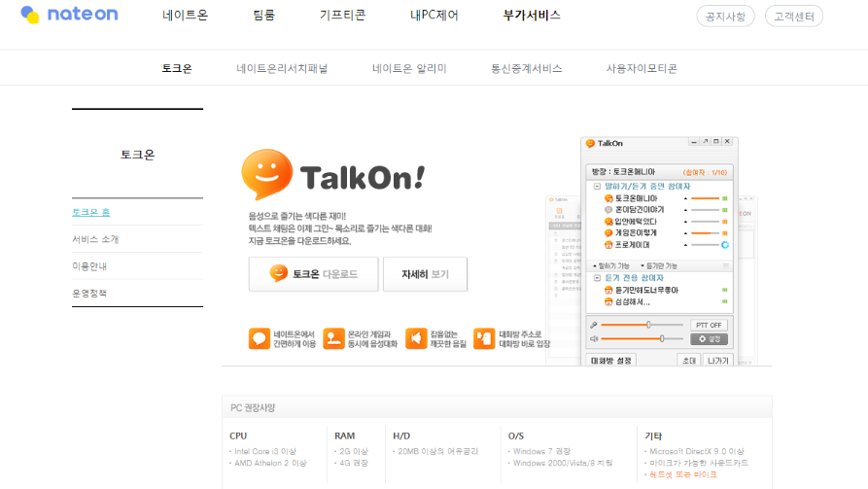Click the 참여자 : 1/10 count text
The width and height of the screenshot is (868, 489).
tap(706, 173)
